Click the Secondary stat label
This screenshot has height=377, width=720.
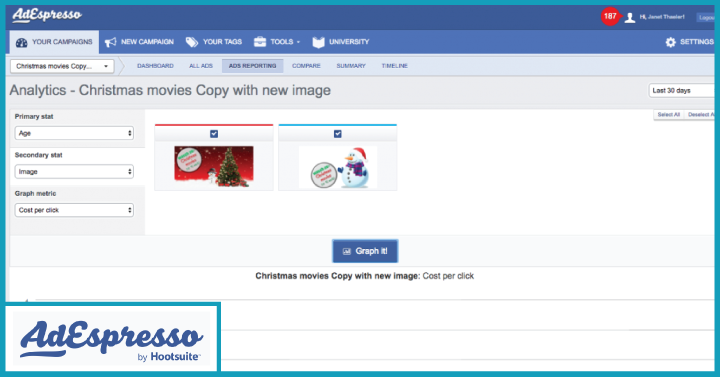coord(39,155)
